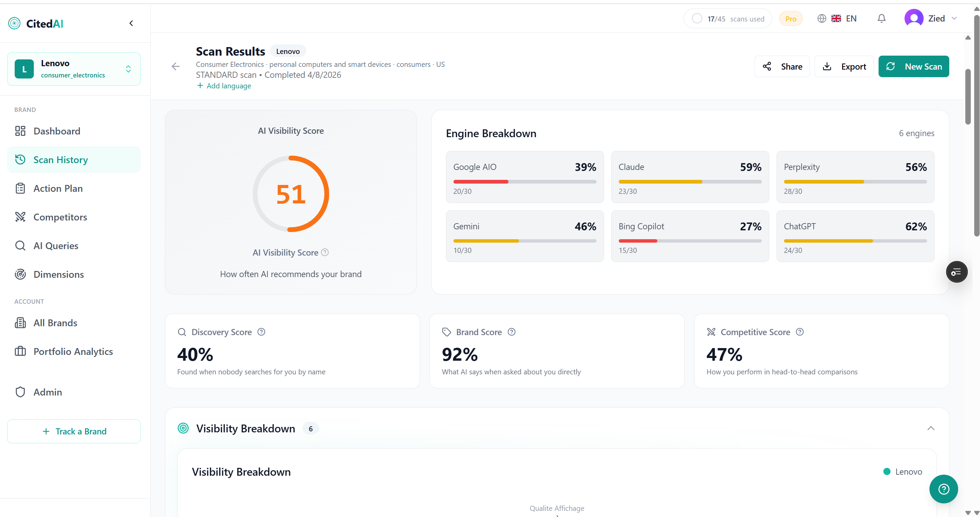Image resolution: width=980 pixels, height=517 pixels.
Task: Click the dark floating checklist icon
Action: click(x=956, y=272)
